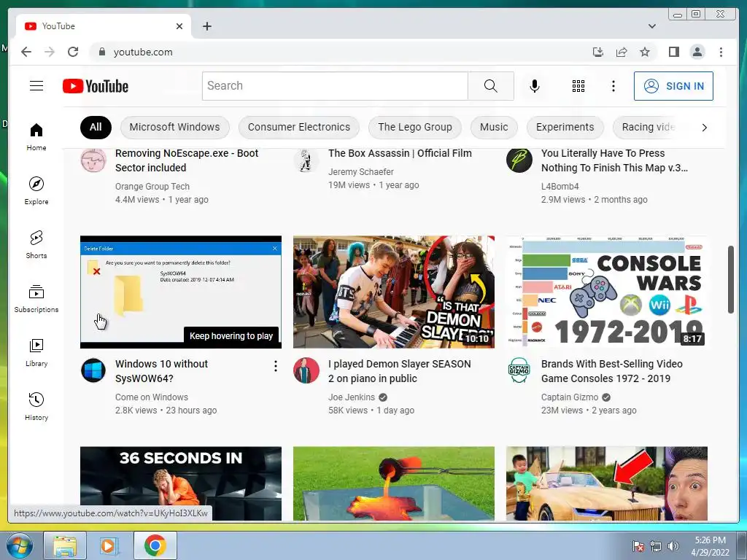This screenshot has width=747, height=560.
Task: Click the Orange Group Tech channel avatar
Action: click(93, 160)
